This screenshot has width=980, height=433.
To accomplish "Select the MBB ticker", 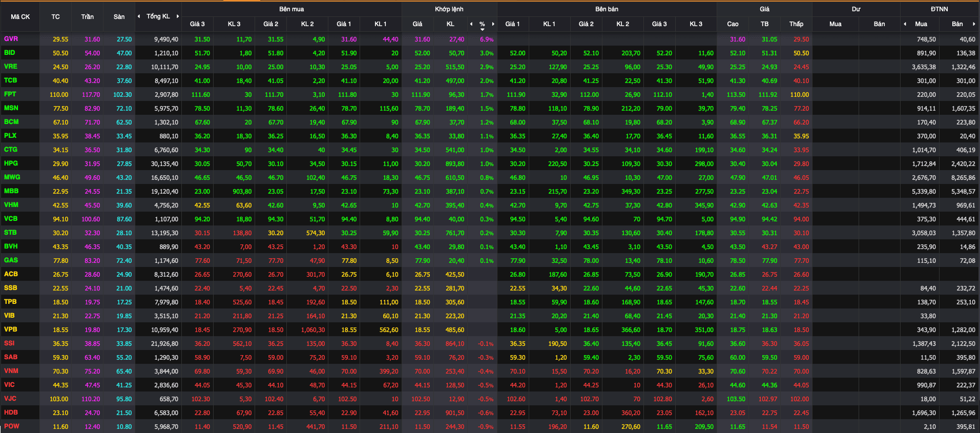I will 11,191.
